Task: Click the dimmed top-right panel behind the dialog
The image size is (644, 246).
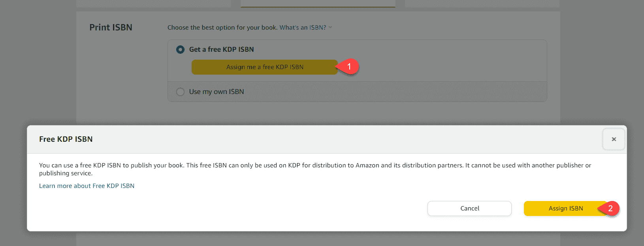Action: pyautogui.click(x=482, y=4)
